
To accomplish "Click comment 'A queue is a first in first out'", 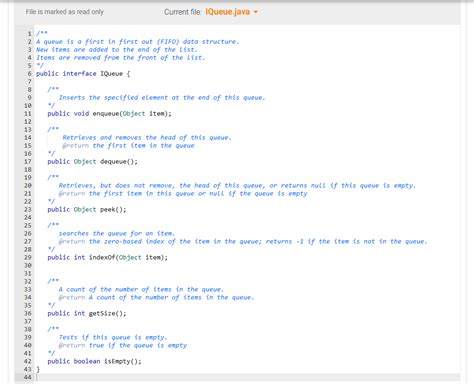I will coord(137,42).
